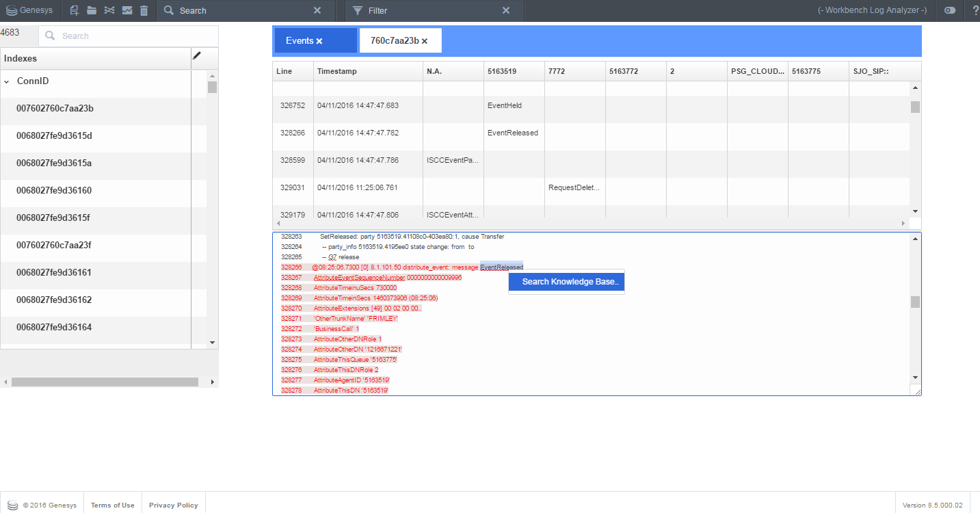Collapse the ConnID tree node

(7, 81)
